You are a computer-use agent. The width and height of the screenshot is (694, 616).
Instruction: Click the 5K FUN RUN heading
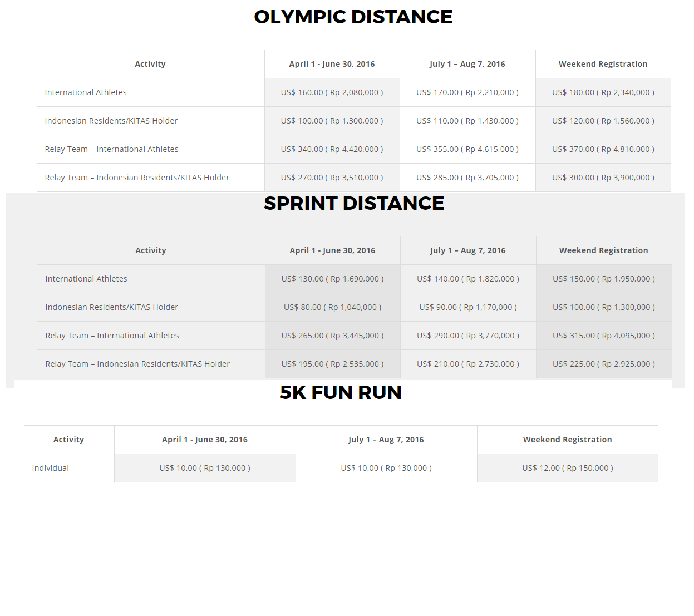(x=341, y=392)
